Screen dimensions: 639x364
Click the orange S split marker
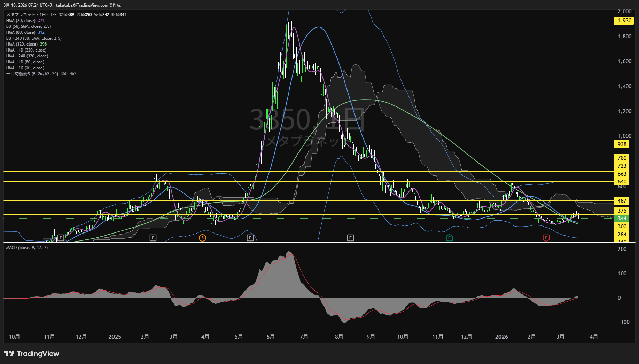[202, 238]
